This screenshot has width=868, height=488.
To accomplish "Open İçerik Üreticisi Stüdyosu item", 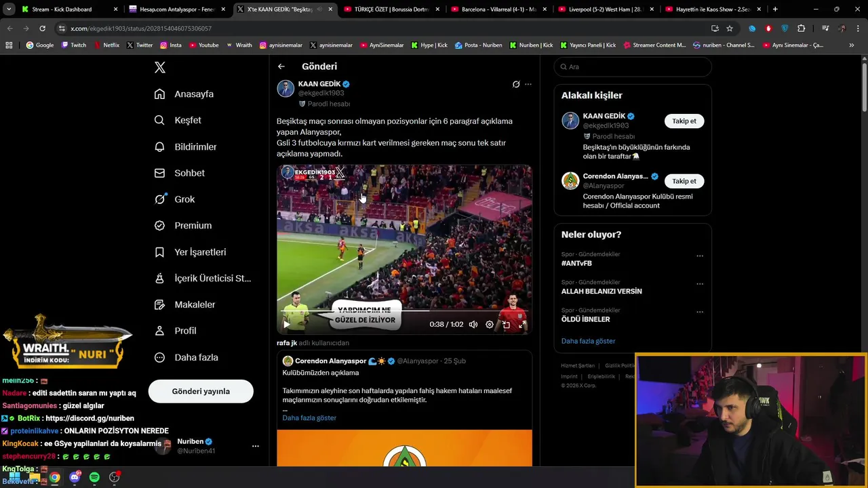I will coord(203,278).
